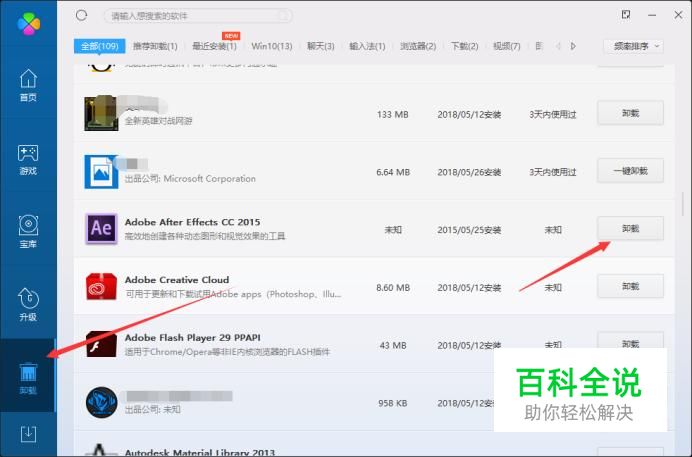692x457 pixels.
Task: Open the 首页 home section
Action: (x=28, y=85)
